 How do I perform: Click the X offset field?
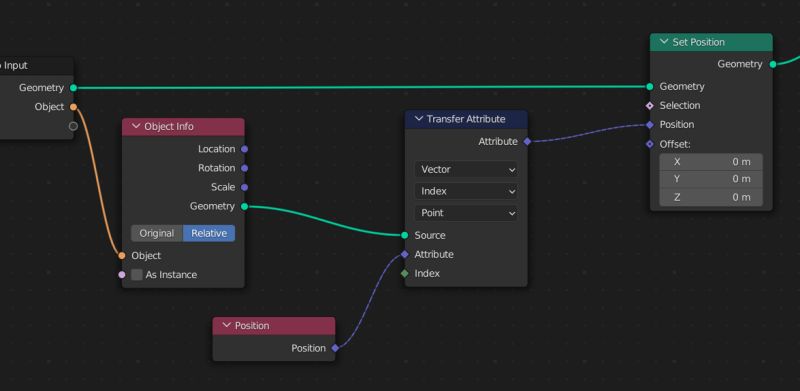coord(711,162)
